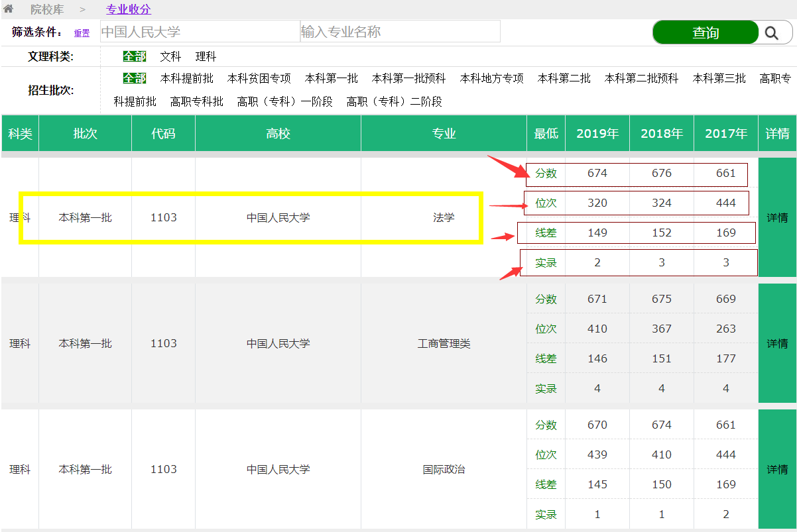The width and height of the screenshot is (797, 532).
Task: Open the 专业收分 breadcrumb link
Action: (x=129, y=9)
